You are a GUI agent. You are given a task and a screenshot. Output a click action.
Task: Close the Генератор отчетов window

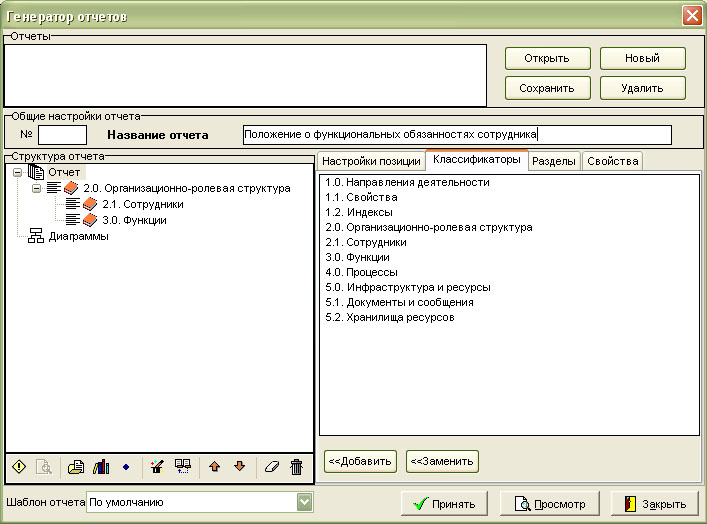[692, 15]
